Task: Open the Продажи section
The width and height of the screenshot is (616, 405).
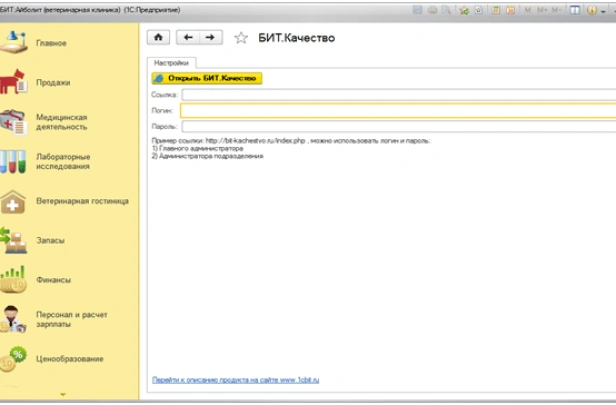Action: 52,82
